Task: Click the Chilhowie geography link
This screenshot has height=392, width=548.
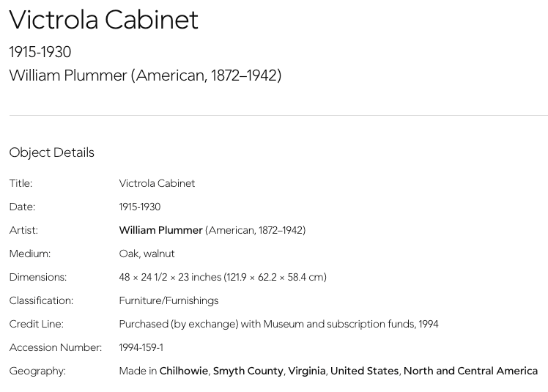Action: (x=184, y=371)
